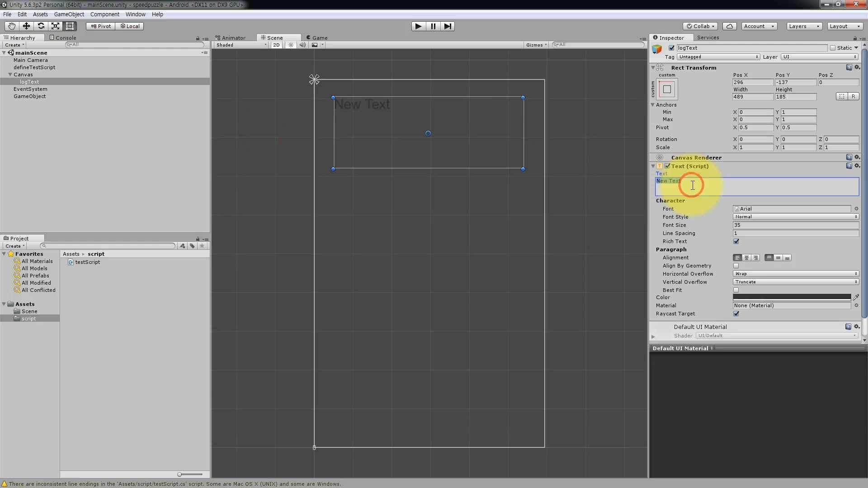Screen dimensions: 868x488
Task: Search project by type icon
Action: click(x=182, y=246)
